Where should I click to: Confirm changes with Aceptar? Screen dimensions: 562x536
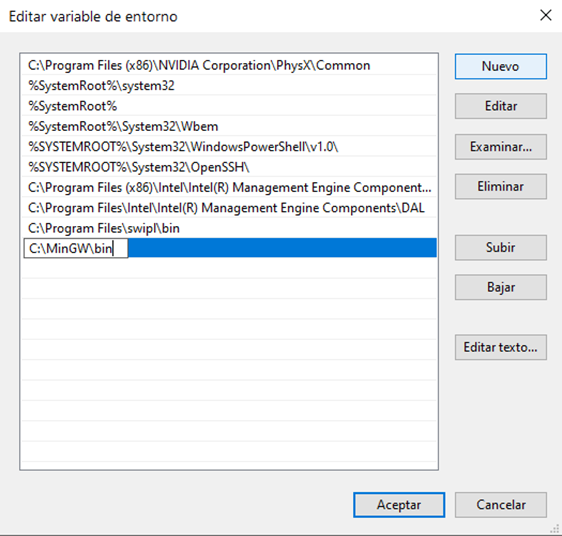point(399,505)
